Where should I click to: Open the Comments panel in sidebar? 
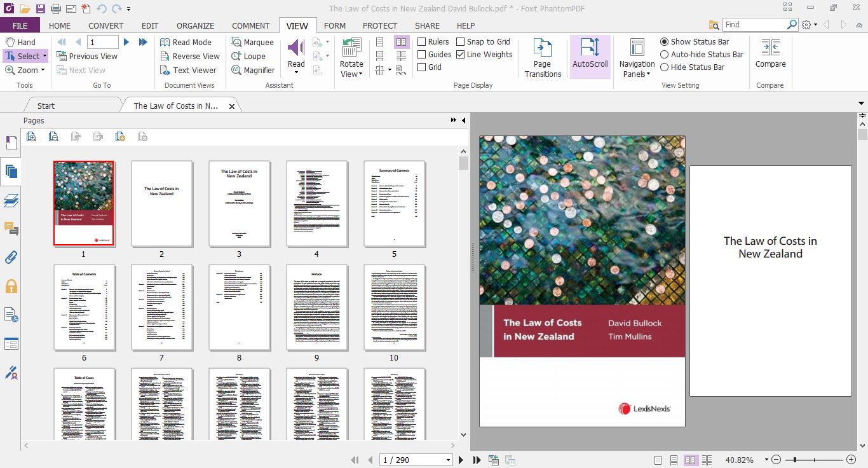tap(11, 229)
